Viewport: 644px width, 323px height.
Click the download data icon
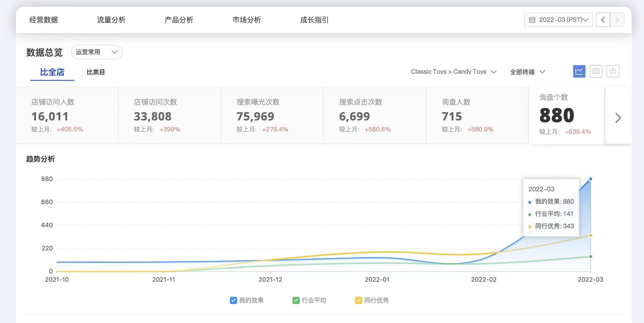point(613,71)
